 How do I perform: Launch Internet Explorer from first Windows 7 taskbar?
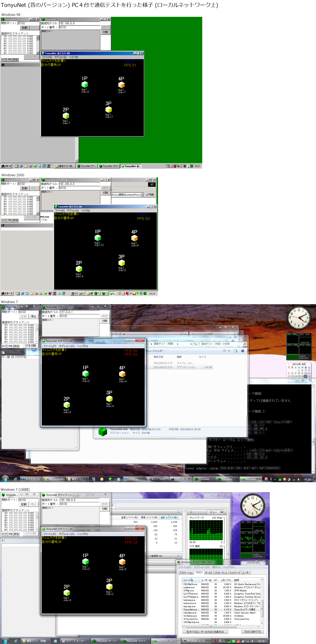(15, 479)
